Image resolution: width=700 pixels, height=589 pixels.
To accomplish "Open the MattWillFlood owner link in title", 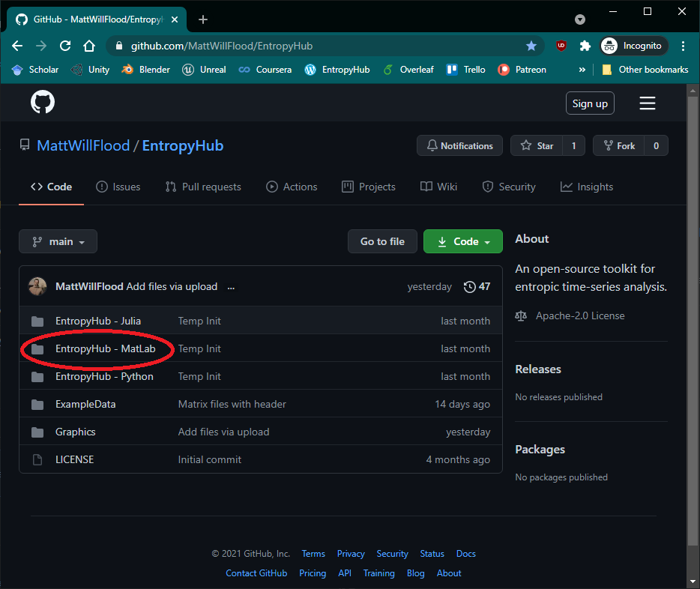I will pos(83,146).
